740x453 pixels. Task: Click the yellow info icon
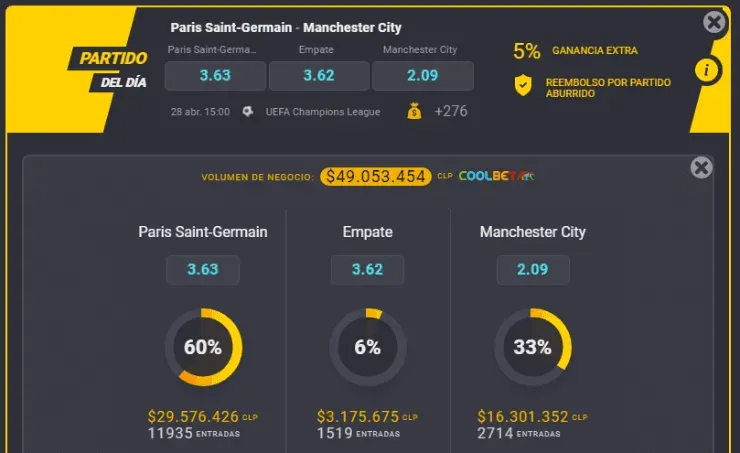[706, 70]
